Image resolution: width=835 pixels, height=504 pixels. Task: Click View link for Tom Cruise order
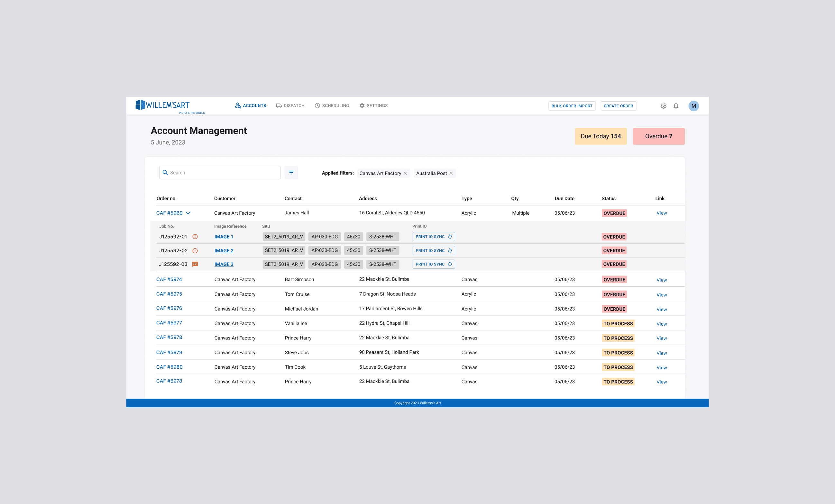[662, 295]
